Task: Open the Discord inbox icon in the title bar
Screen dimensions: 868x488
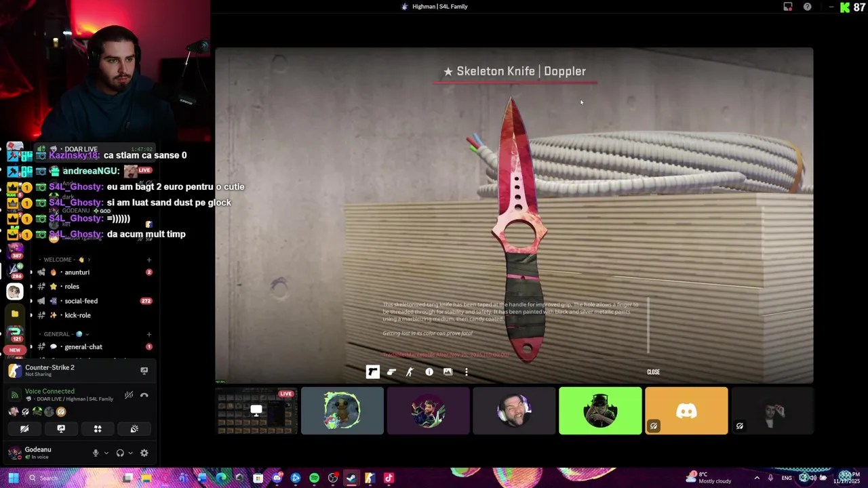Action: [788, 7]
